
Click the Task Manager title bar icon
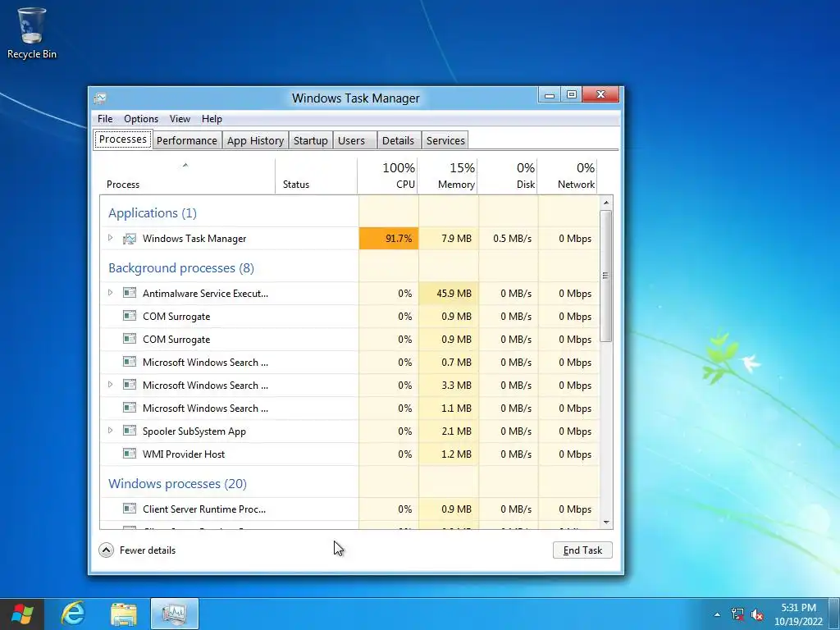click(x=100, y=98)
